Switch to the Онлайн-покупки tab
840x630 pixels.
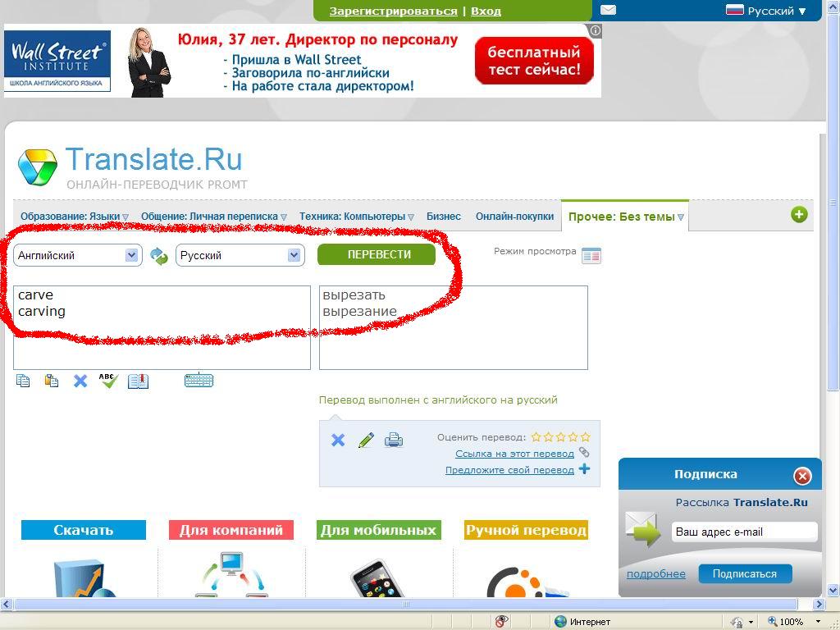point(515,217)
